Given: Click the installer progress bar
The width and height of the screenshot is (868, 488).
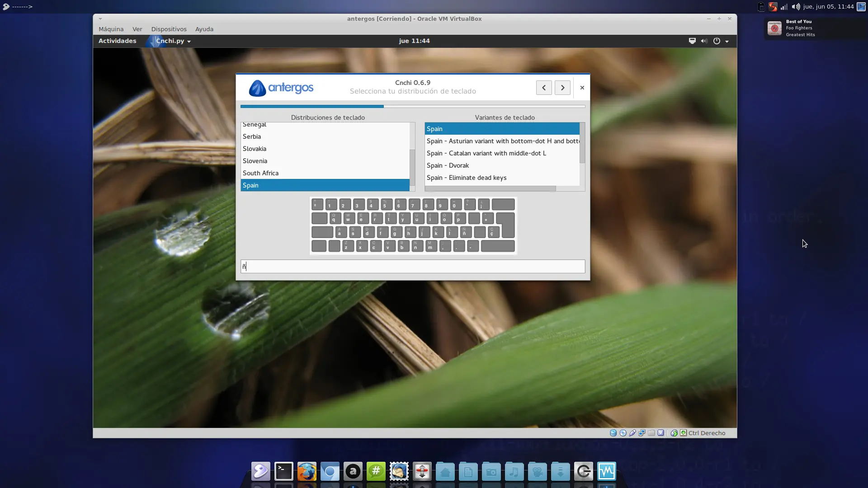Looking at the screenshot, I should (413, 107).
